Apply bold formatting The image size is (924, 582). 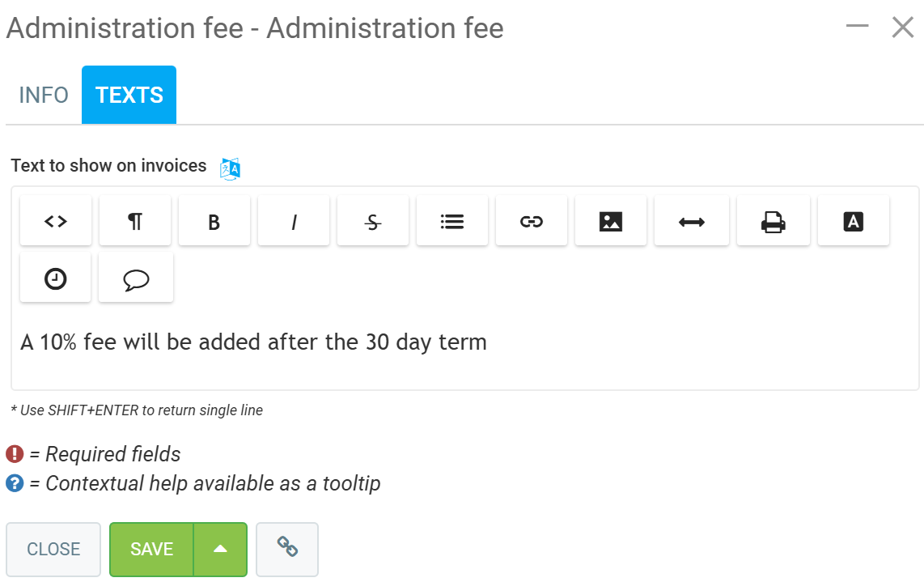tap(214, 221)
